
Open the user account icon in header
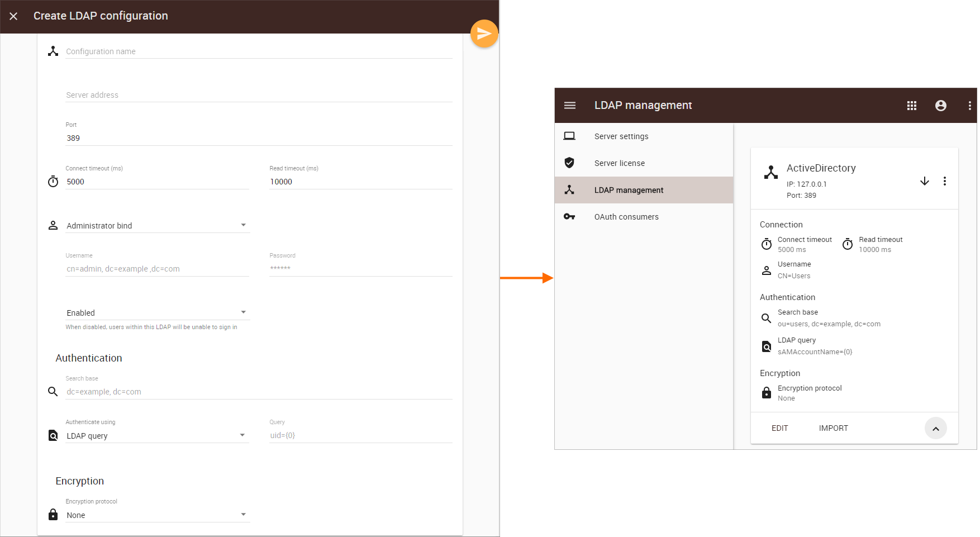tap(941, 106)
